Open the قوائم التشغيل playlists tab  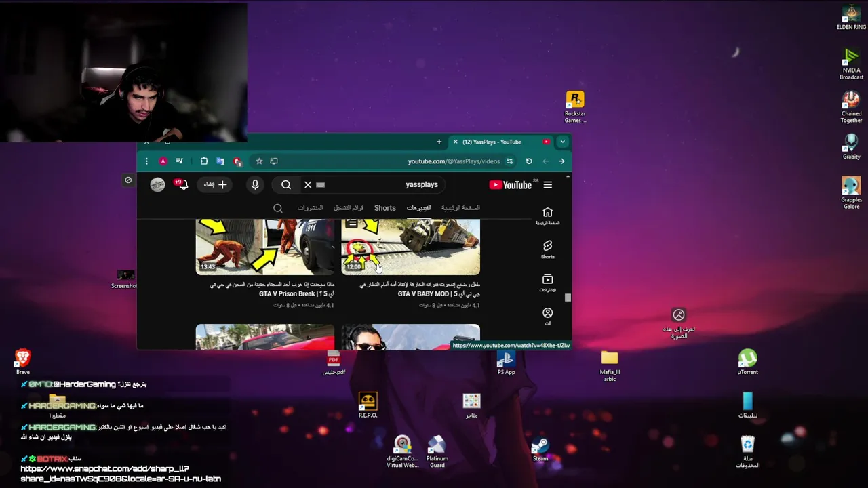pyautogui.click(x=349, y=208)
